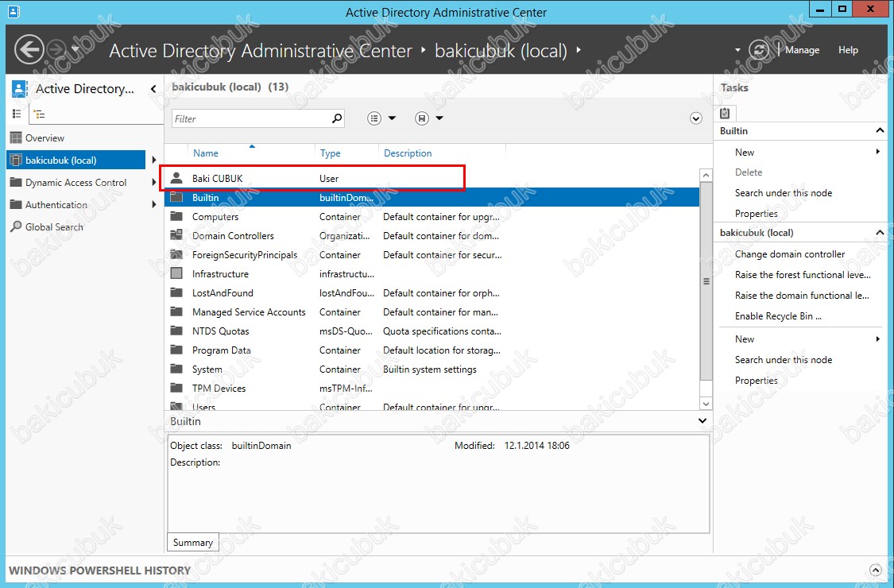The height and width of the screenshot is (588, 894).
Task: Open the Summary tab
Action: tap(193, 543)
